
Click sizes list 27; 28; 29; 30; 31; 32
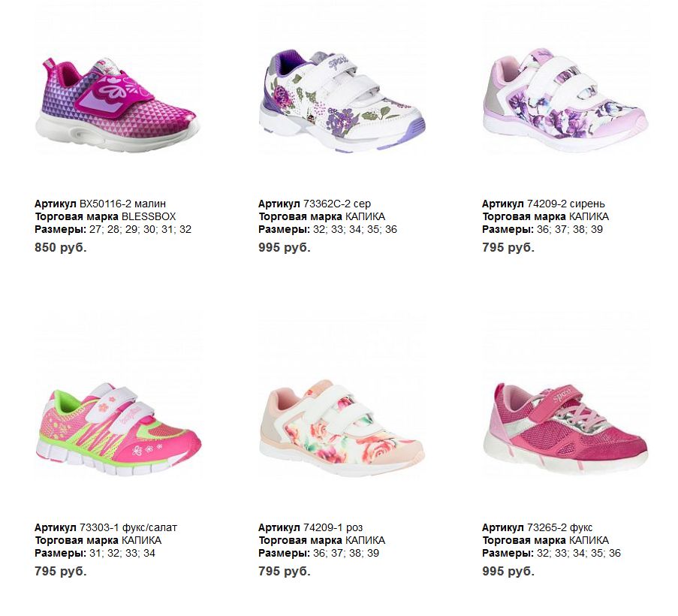(140, 230)
